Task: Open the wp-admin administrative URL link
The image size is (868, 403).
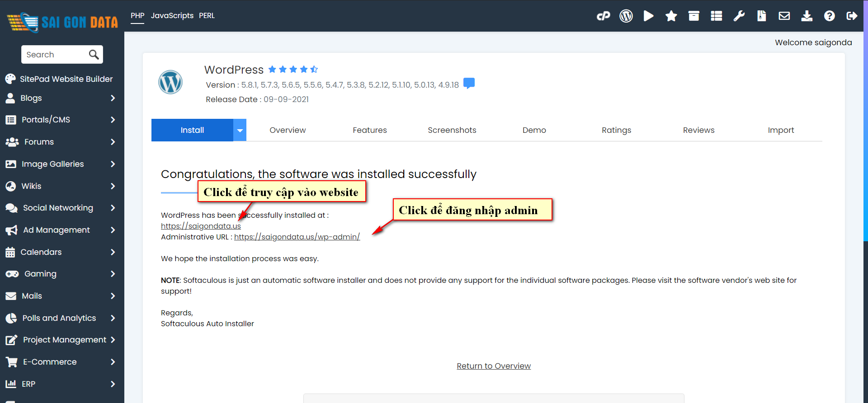Action: pos(297,237)
